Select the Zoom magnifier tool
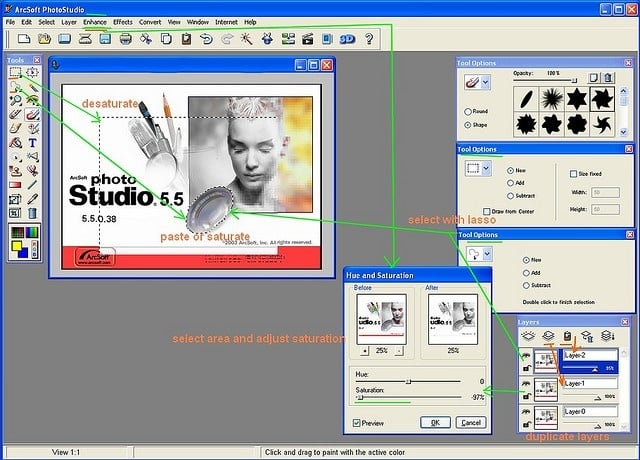The width and height of the screenshot is (640, 460). 15,100
